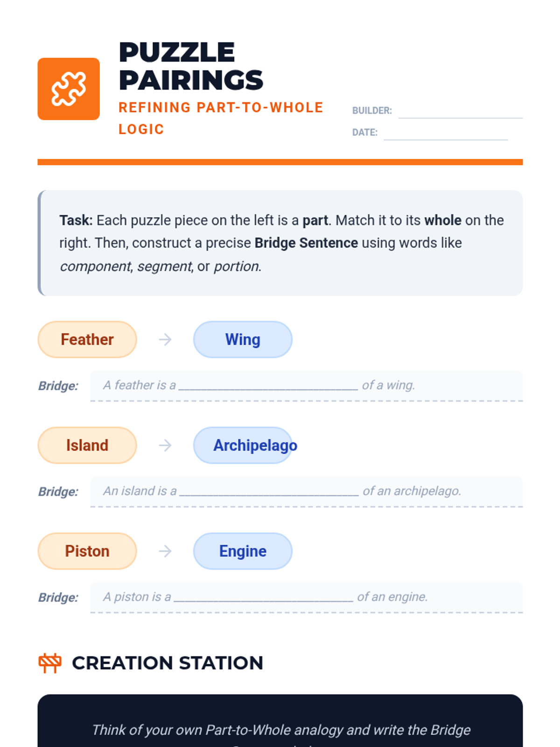Click the Date entry line

coord(445,134)
